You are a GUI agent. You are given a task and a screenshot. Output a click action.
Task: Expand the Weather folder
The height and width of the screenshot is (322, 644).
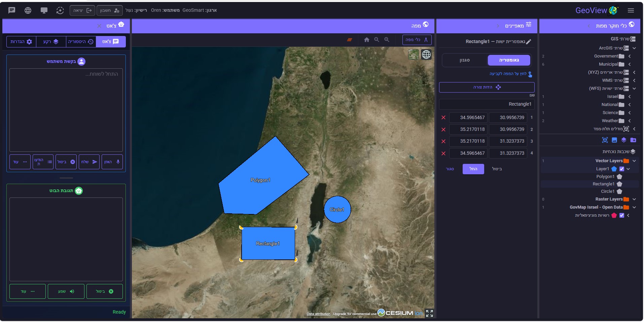630,121
